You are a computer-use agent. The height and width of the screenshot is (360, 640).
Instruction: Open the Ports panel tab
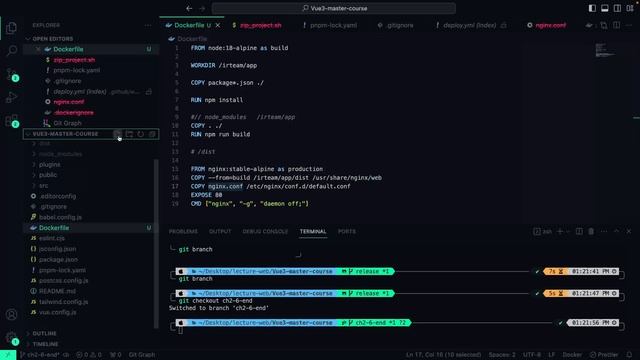tap(347, 231)
